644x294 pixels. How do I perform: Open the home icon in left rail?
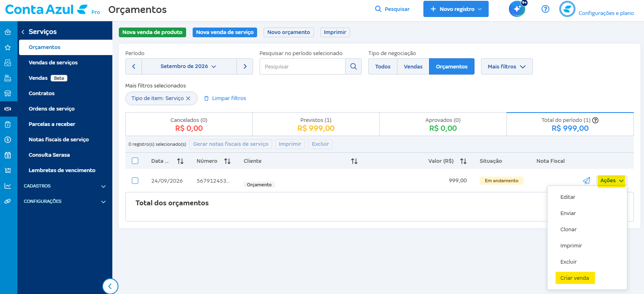pos(8,32)
